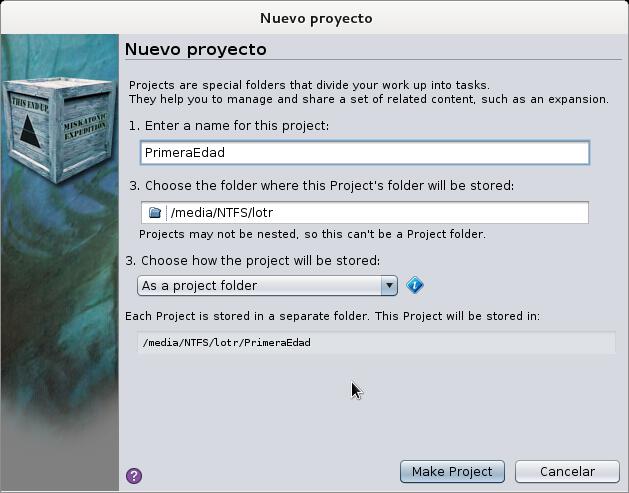Image resolution: width=629 pixels, height=493 pixels.
Task: Focus the project name field containing PrimeraEdad
Action: 365,152
